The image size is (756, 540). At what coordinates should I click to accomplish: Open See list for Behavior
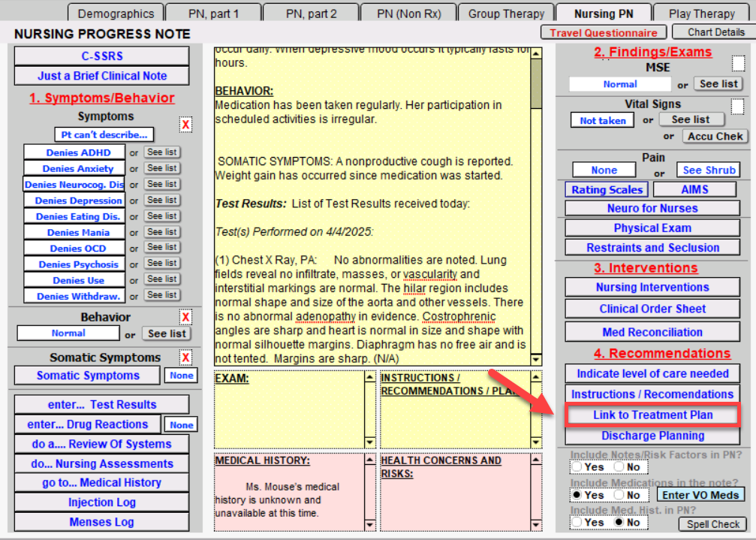pos(167,333)
